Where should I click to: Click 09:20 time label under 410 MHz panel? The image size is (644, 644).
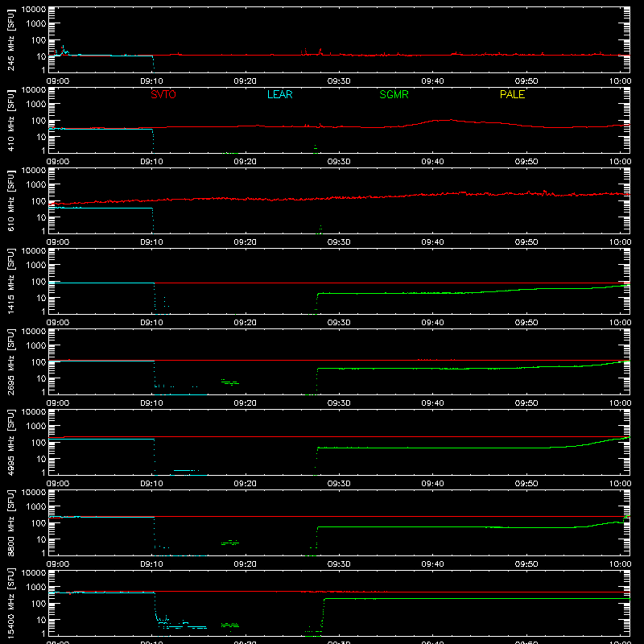[246, 162]
